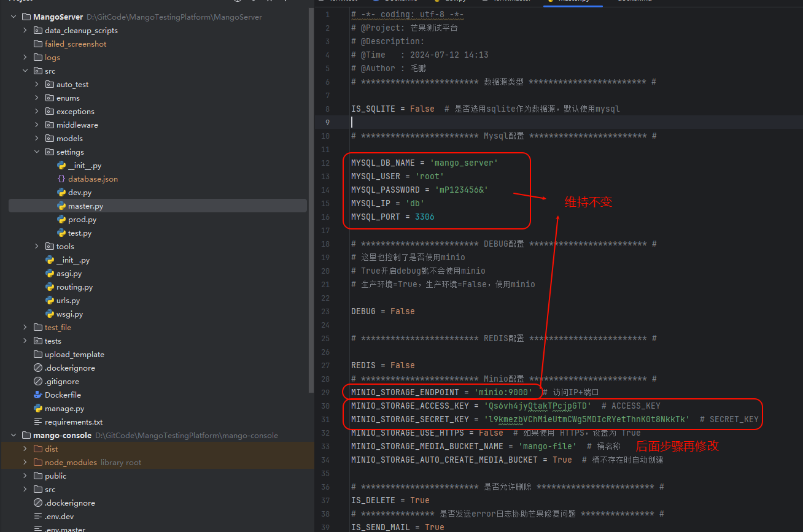803x532 pixels.
Task: Switch to the Dockerfile editor tab
Action: click(x=399, y=2)
